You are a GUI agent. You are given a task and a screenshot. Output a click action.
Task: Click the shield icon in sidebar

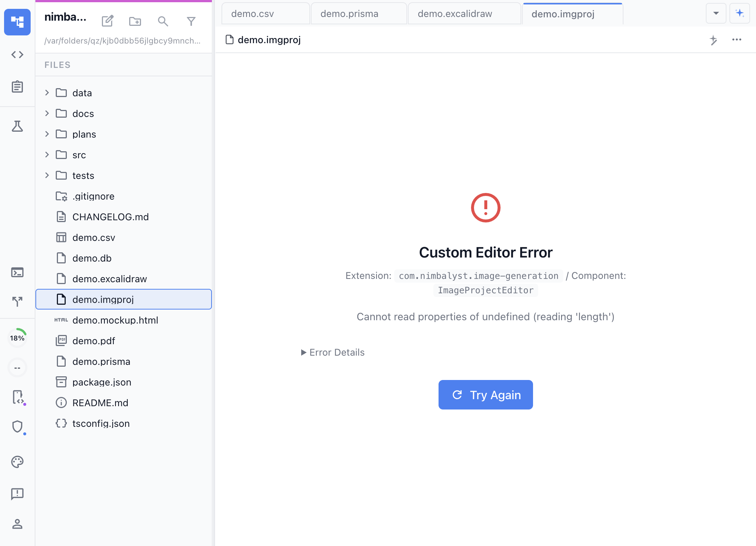click(x=17, y=426)
